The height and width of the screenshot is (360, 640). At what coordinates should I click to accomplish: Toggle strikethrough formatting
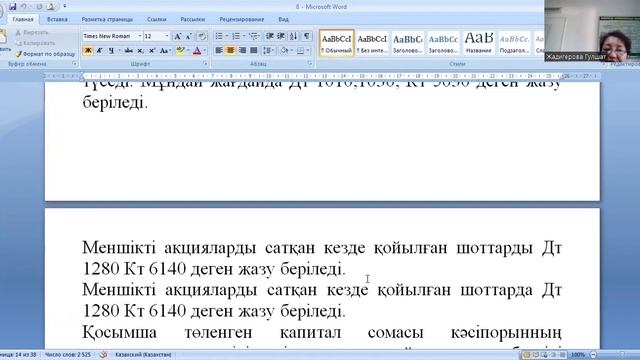129,51
